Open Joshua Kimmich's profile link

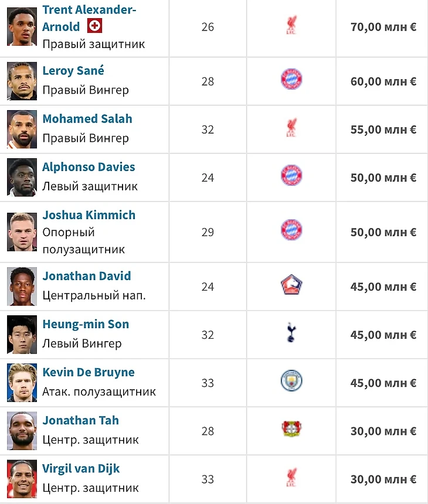89,215
